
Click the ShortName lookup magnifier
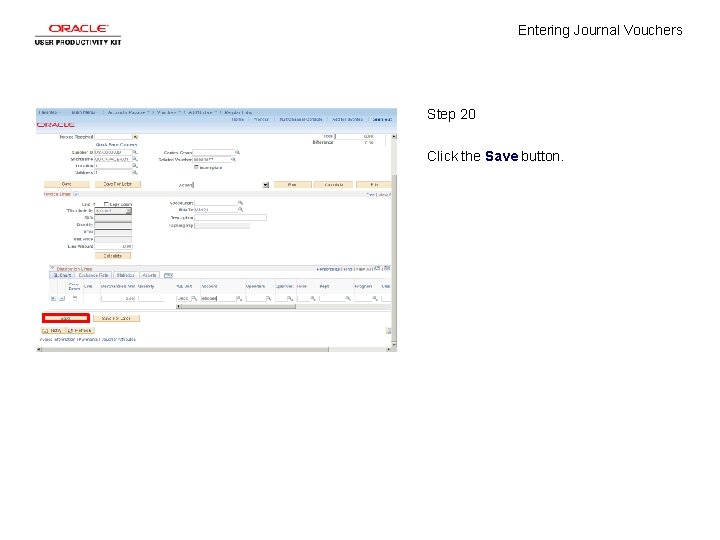135,159
